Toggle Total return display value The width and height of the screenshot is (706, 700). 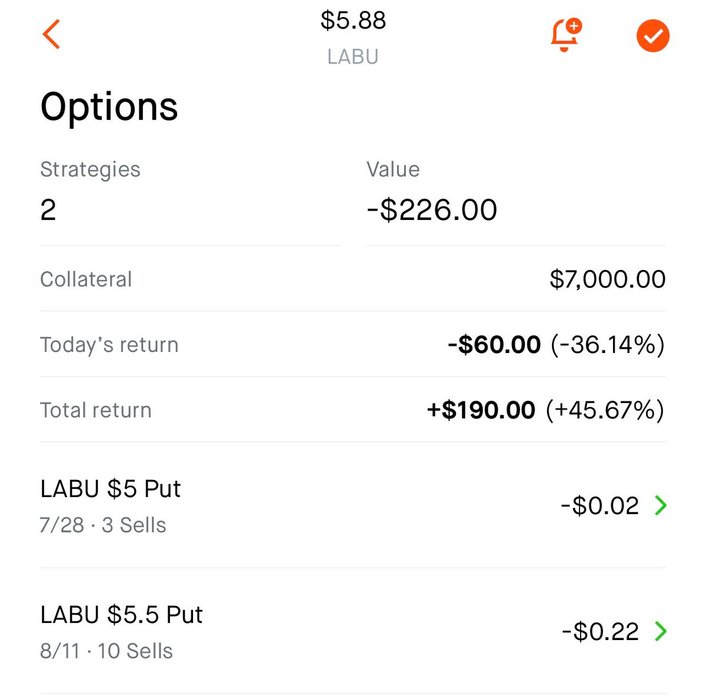(546, 410)
